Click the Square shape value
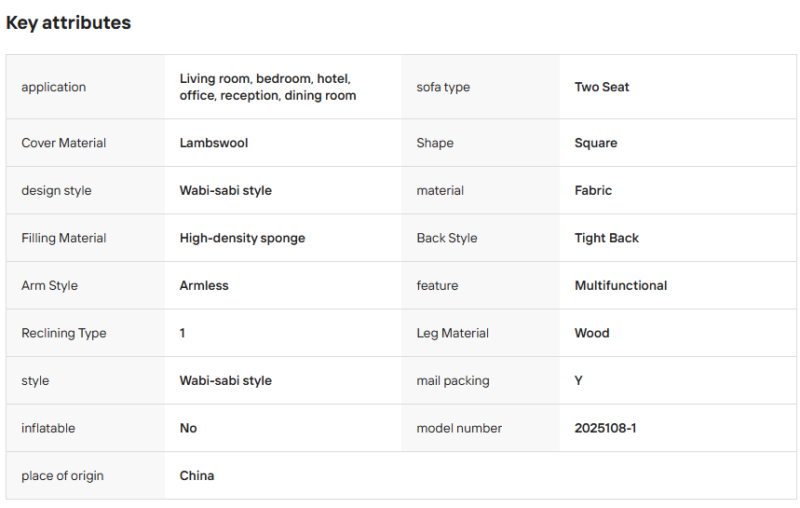Image resolution: width=800 pixels, height=508 pixels. (x=596, y=143)
